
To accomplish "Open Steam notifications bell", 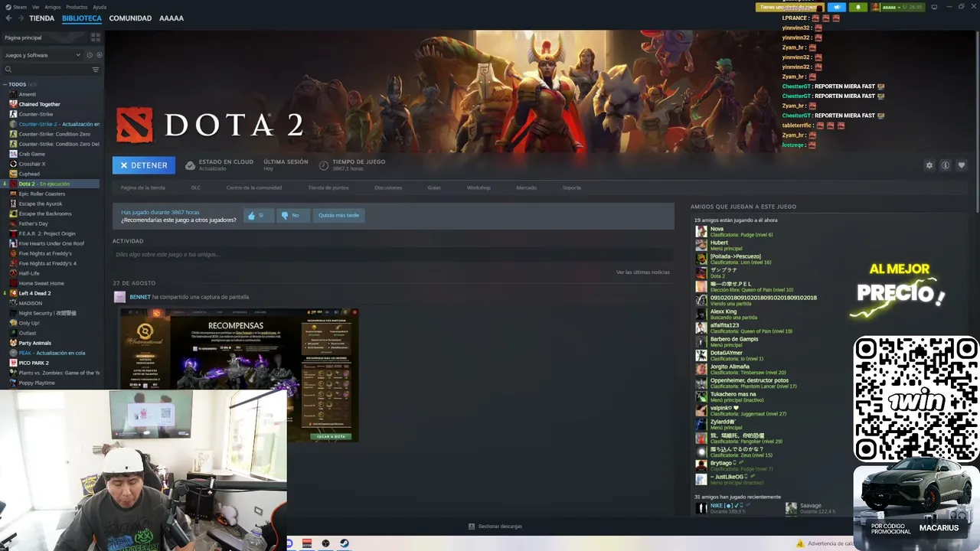I will click(857, 7).
